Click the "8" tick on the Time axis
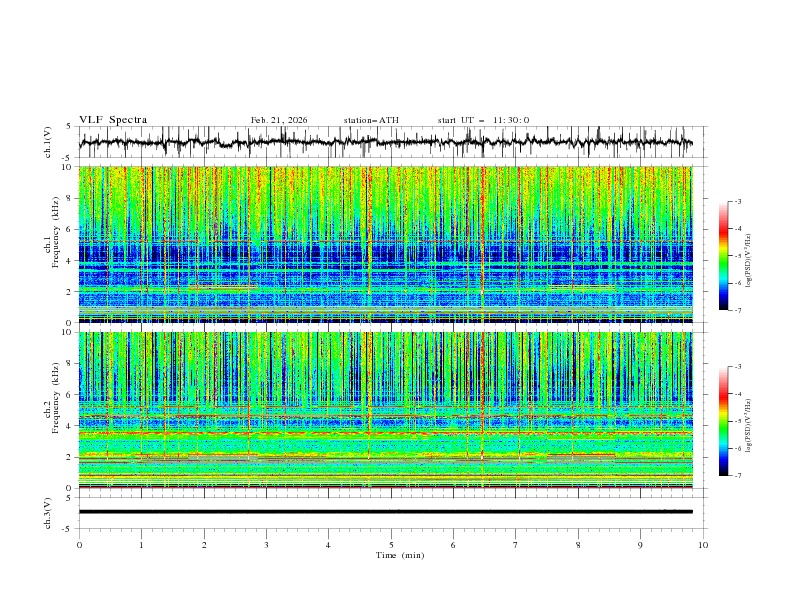792x612 pixels. pos(578,545)
